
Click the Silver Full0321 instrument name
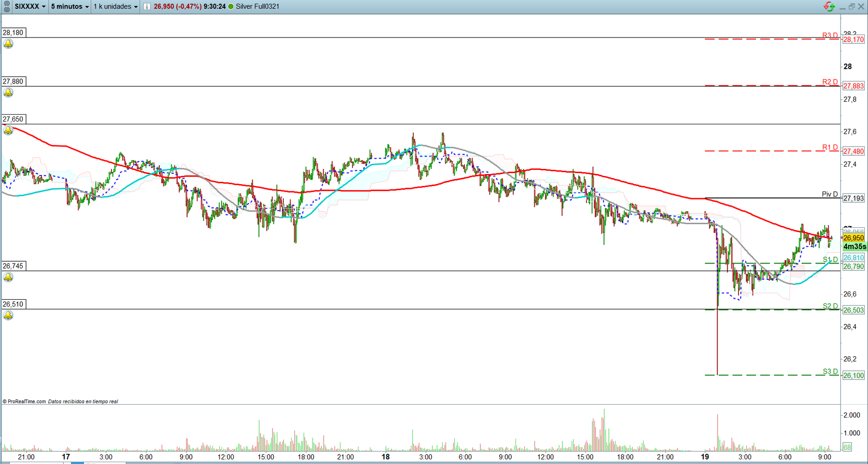tap(257, 6)
